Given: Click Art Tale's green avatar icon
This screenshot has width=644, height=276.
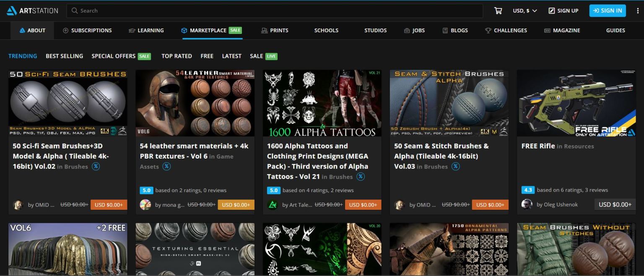Looking at the screenshot, I should point(272,204).
